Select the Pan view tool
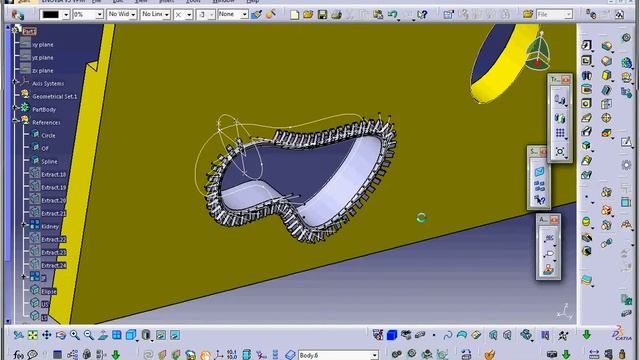Image resolution: width=640 pixels, height=360 pixels. 47,335
